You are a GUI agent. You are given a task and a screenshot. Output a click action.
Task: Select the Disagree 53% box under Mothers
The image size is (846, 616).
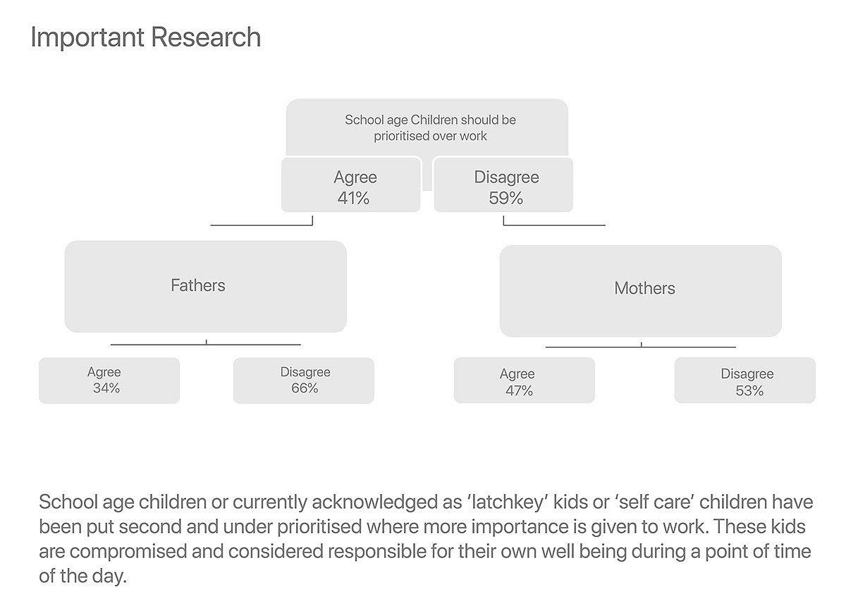(x=744, y=382)
